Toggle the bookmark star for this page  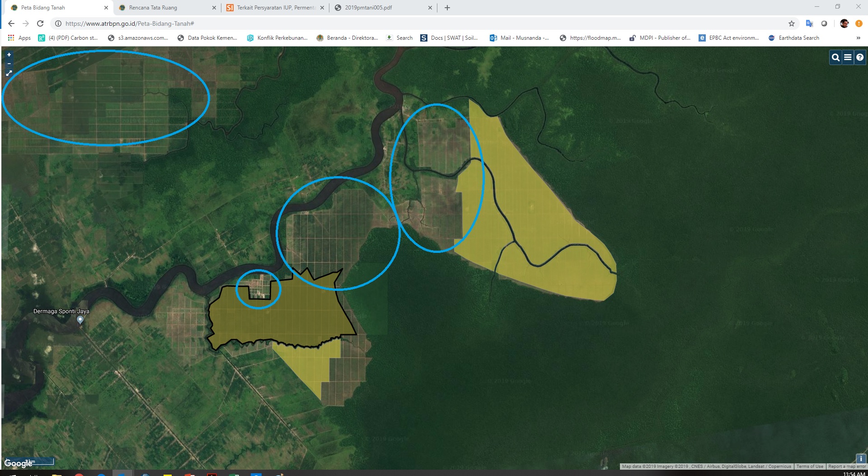click(792, 23)
